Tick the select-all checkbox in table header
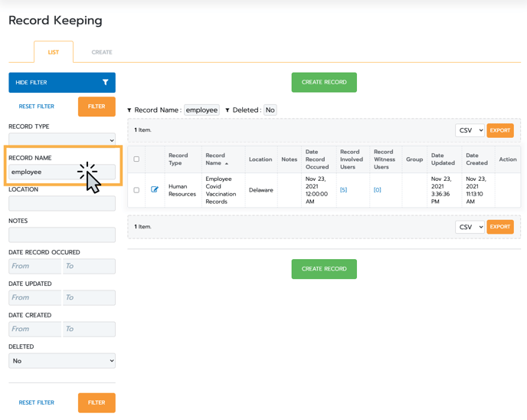This screenshot has width=527, height=420. pos(136,159)
